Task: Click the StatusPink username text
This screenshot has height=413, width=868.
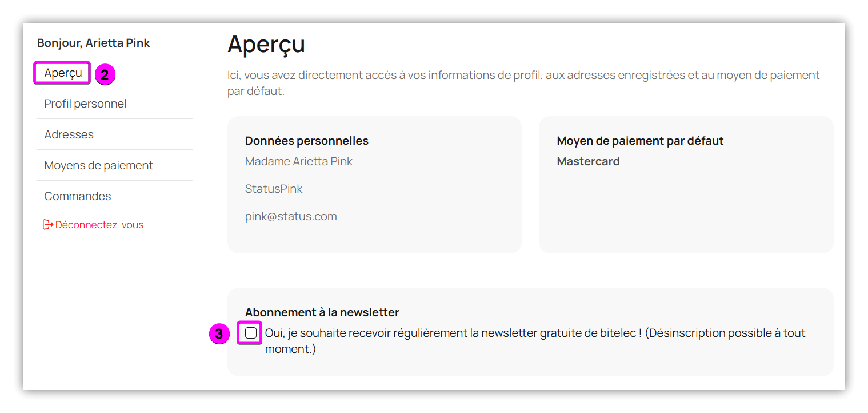Action: (x=274, y=189)
